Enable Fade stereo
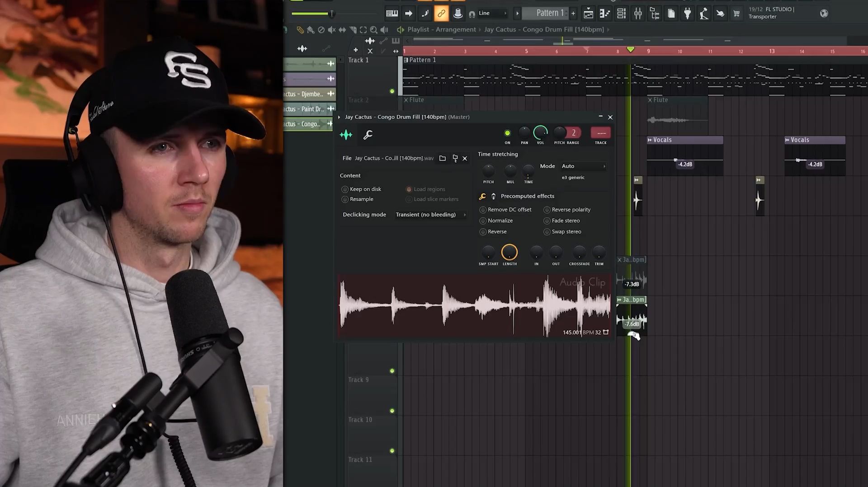 (x=561, y=220)
